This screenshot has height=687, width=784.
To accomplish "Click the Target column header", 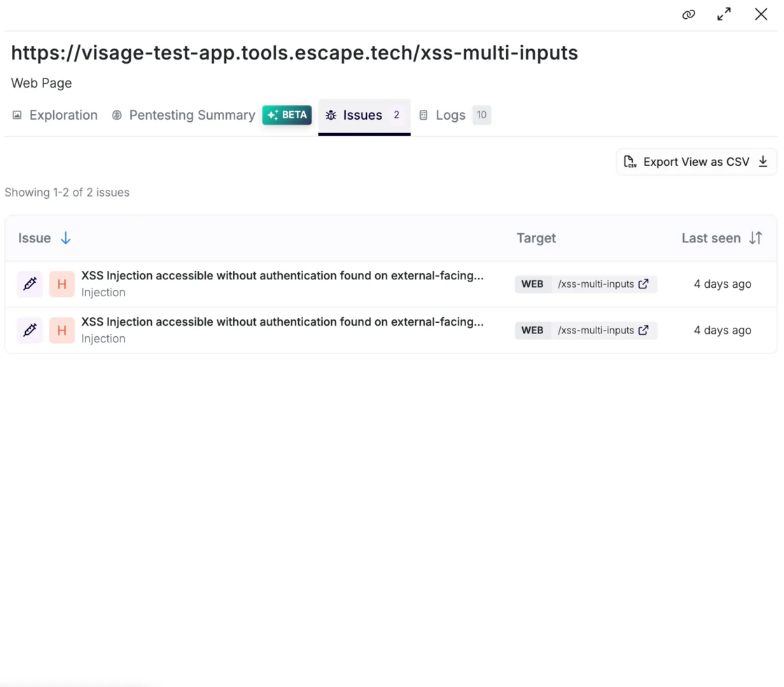I will point(535,238).
